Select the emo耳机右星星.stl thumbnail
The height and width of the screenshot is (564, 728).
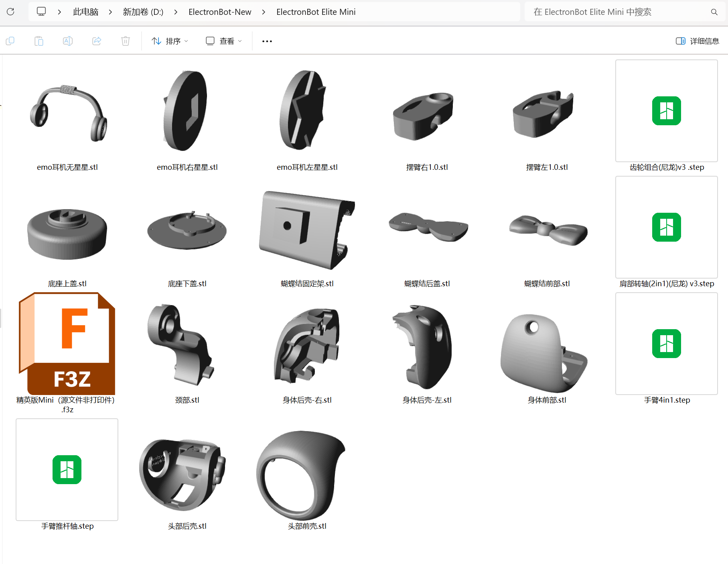pos(186,111)
